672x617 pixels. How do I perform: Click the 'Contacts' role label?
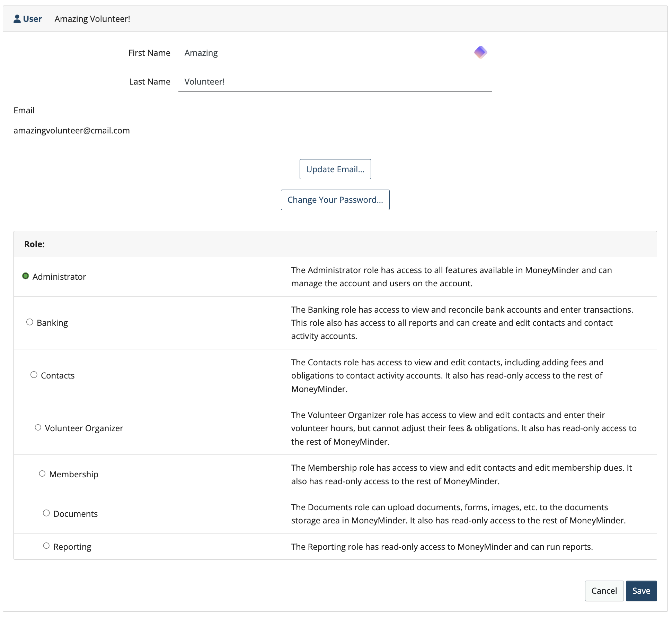click(x=58, y=375)
